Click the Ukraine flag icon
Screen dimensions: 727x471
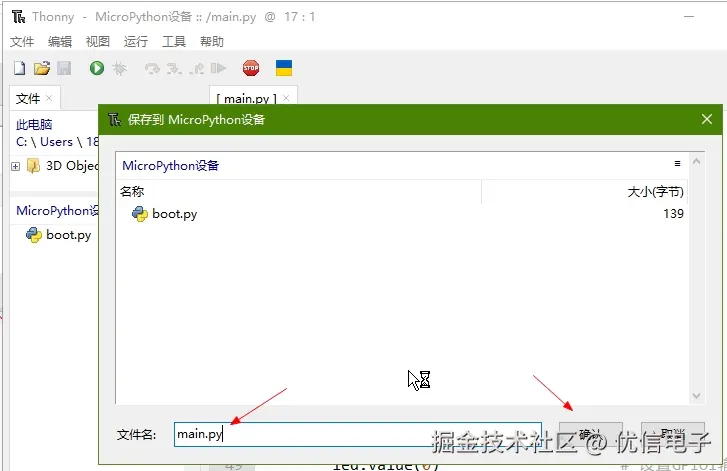pyautogui.click(x=284, y=68)
